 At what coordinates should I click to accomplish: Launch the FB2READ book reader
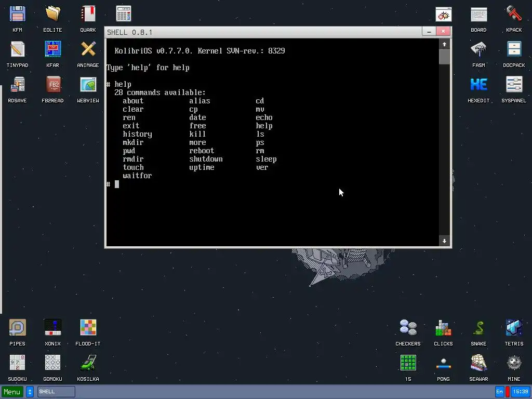pyautogui.click(x=52, y=85)
